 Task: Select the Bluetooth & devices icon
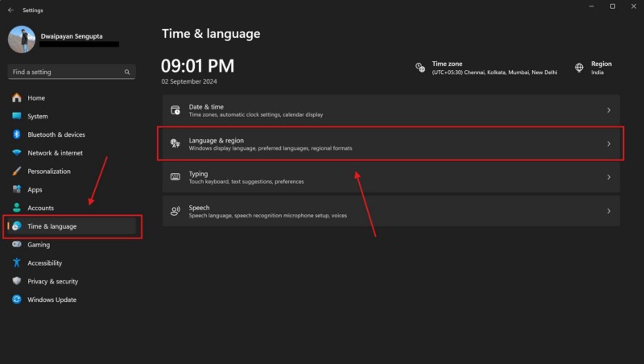point(17,134)
